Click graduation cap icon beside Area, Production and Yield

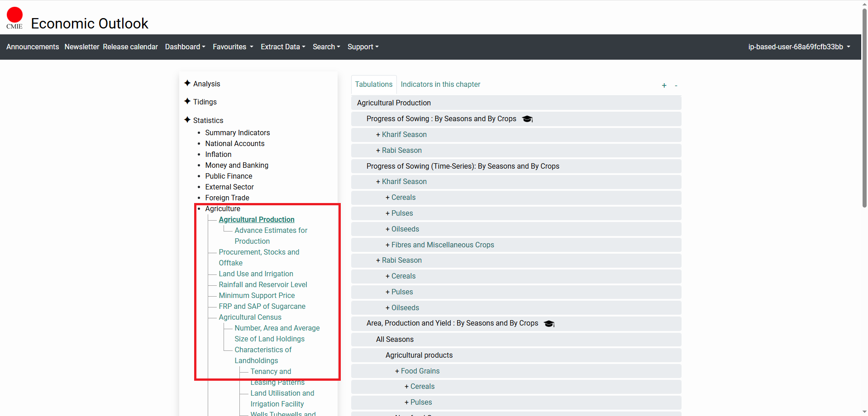coord(549,324)
